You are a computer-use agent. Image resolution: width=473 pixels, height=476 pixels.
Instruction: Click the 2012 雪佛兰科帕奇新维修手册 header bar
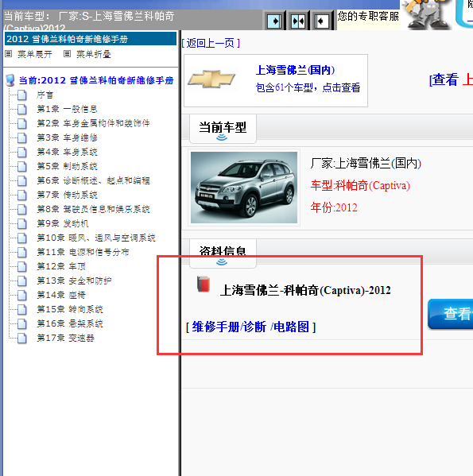coord(91,39)
